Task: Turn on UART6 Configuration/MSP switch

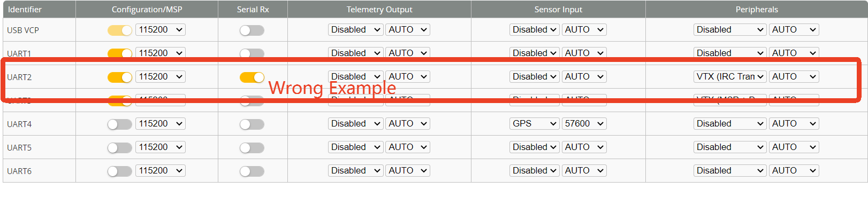Action: point(119,171)
